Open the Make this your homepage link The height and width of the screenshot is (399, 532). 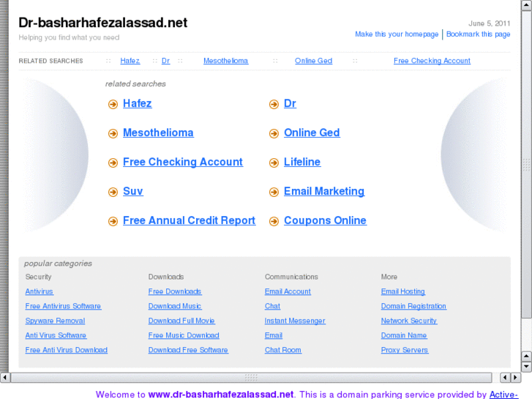[x=397, y=34]
